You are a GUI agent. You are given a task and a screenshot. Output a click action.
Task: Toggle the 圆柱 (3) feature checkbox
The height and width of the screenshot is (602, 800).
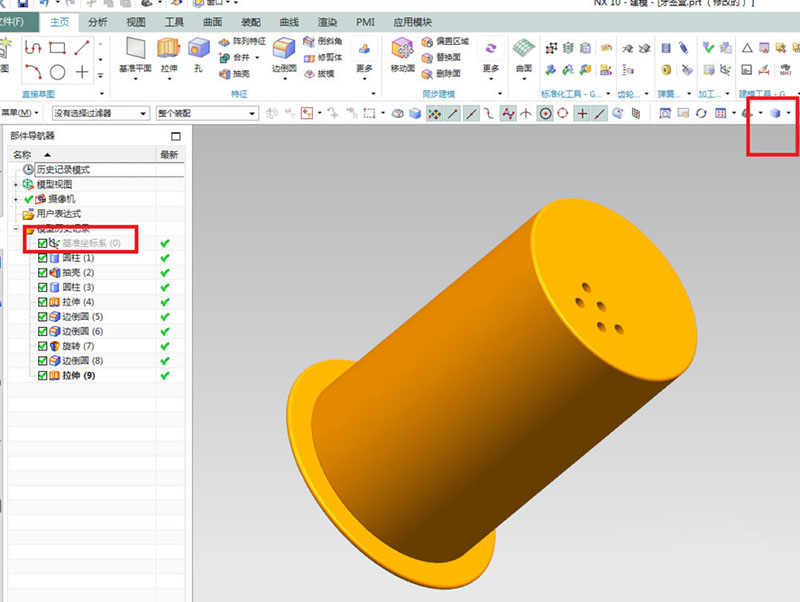coord(42,288)
